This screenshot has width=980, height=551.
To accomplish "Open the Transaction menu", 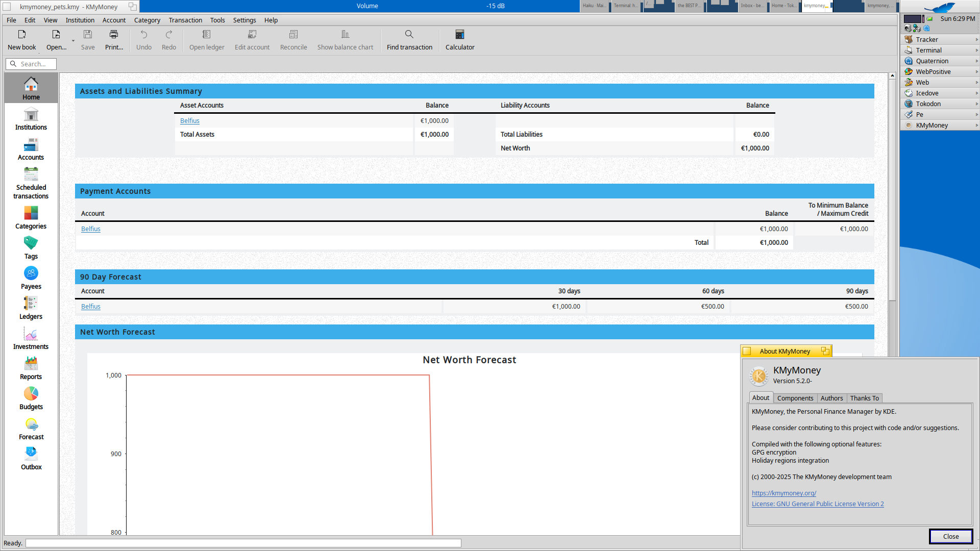I will 185,20.
